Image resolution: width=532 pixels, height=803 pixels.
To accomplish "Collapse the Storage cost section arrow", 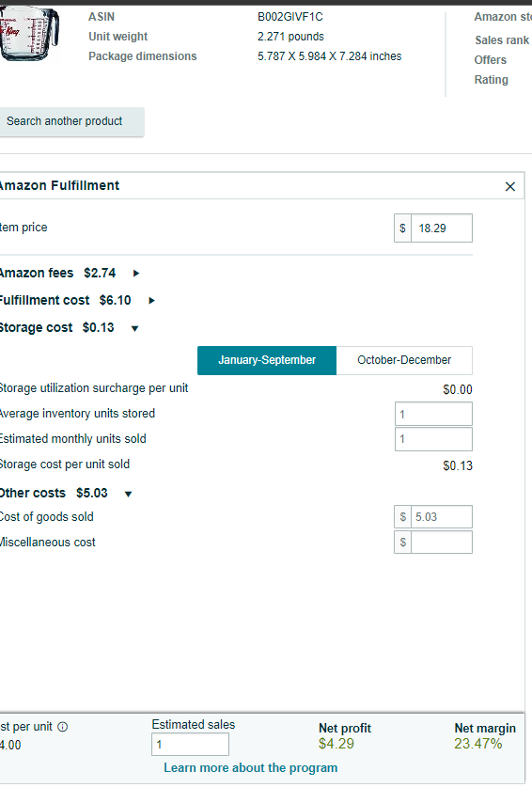I will (x=134, y=328).
